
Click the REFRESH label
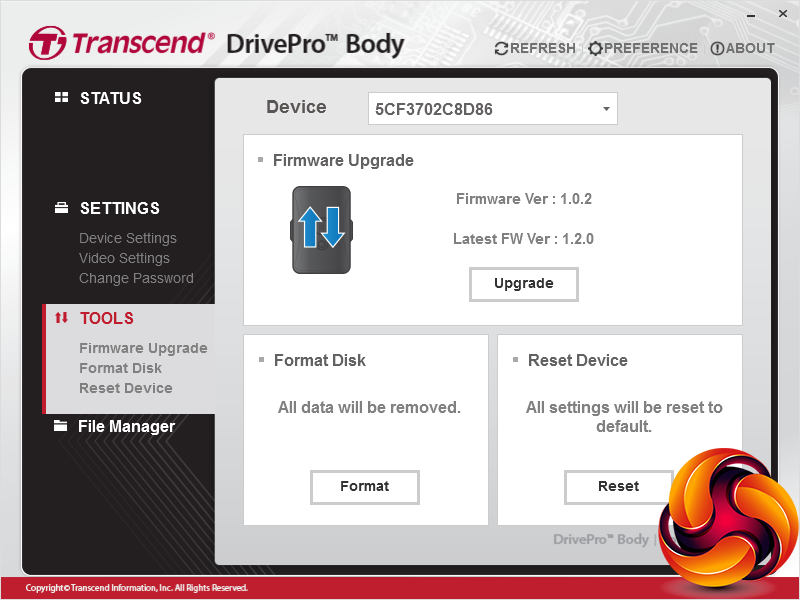pyautogui.click(x=542, y=48)
